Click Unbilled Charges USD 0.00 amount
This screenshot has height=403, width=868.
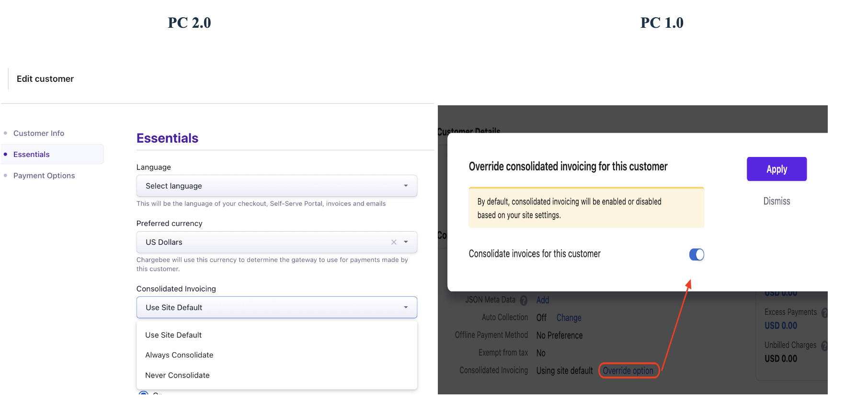tap(781, 358)
